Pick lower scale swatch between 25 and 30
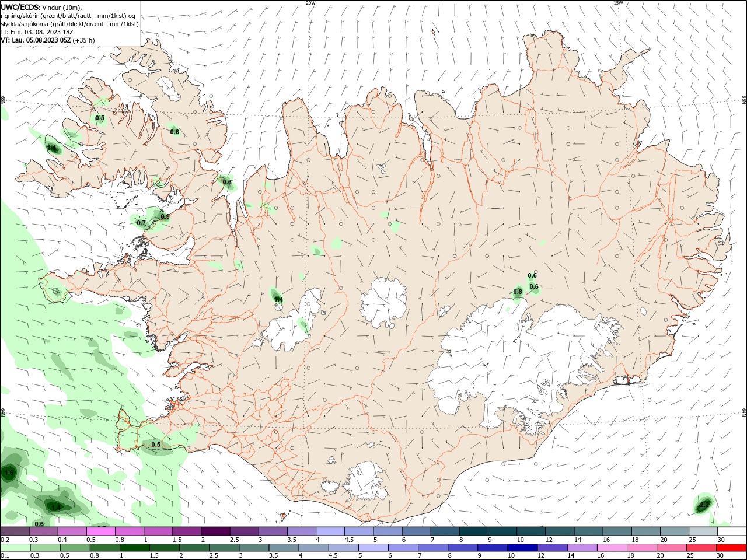 (x=701, y=548)
